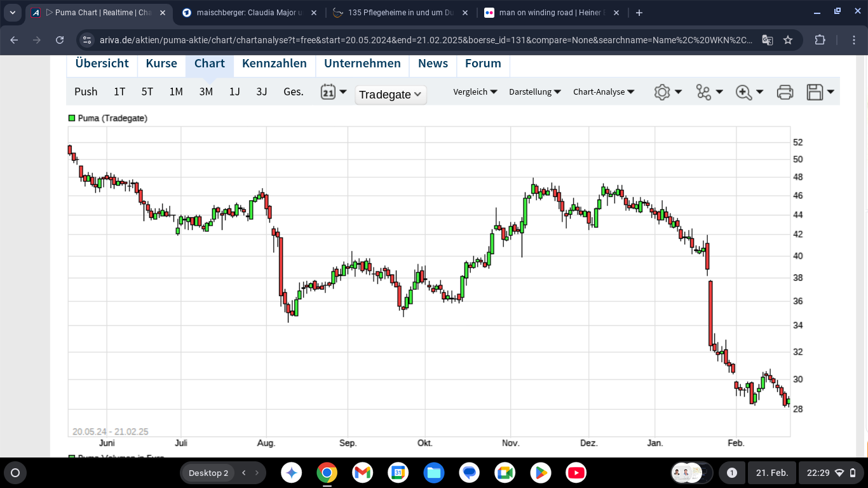Switch to the next desk arrow

click(x=257, y=473)
